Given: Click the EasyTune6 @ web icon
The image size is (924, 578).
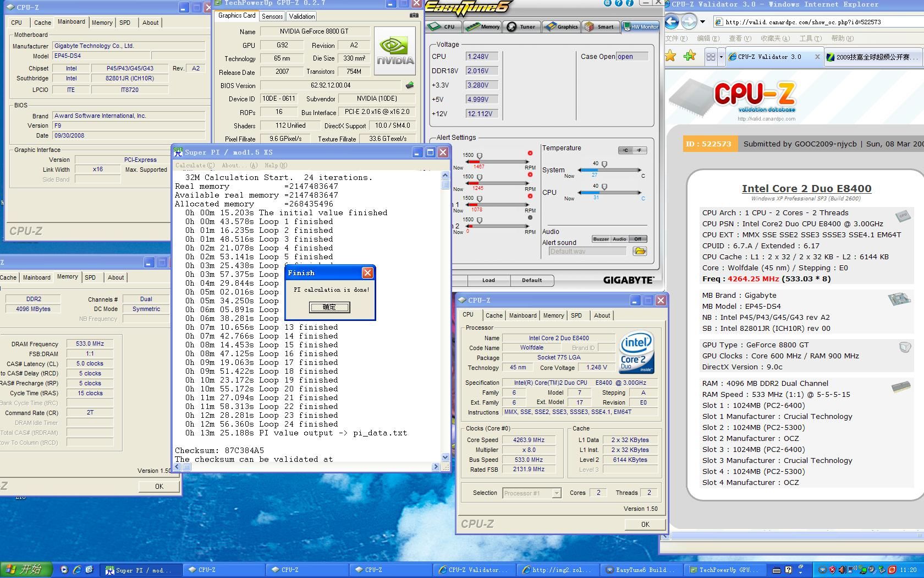Looking at the screenshot, I should point(607,3).
